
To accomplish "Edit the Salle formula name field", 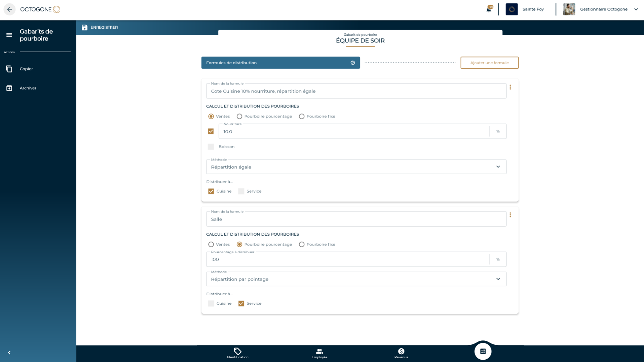I will point(356,219).
